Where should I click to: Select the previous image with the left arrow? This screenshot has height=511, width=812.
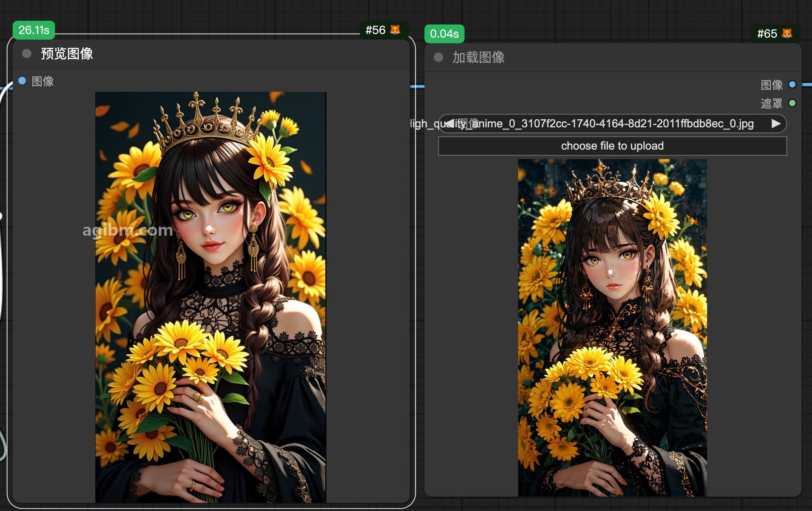[x=450, y=123]
